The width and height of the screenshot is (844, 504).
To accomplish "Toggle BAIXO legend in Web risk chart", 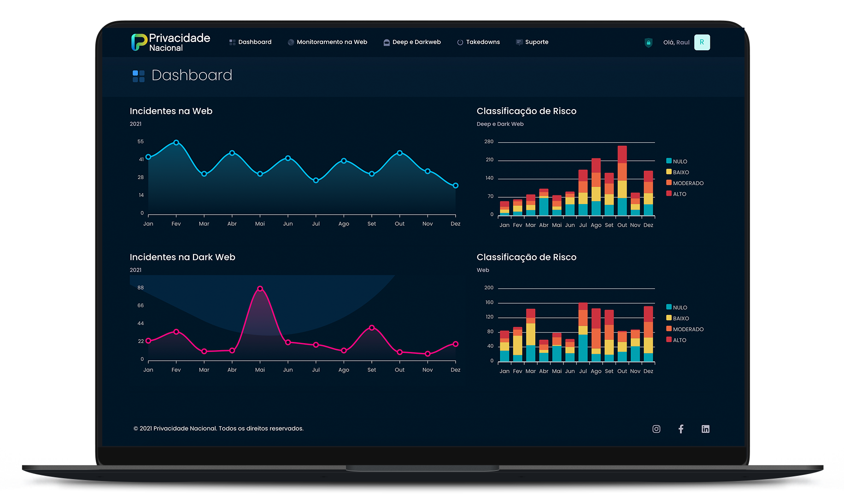I will (x=678, y=318).
